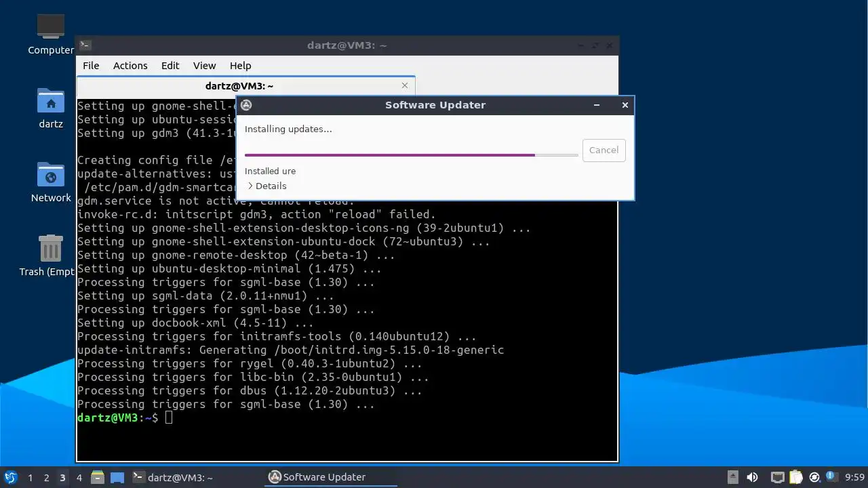This screenshot has width=868, height=488.
Task: Close the Software Updater window
Action: [x=625, y=105]
